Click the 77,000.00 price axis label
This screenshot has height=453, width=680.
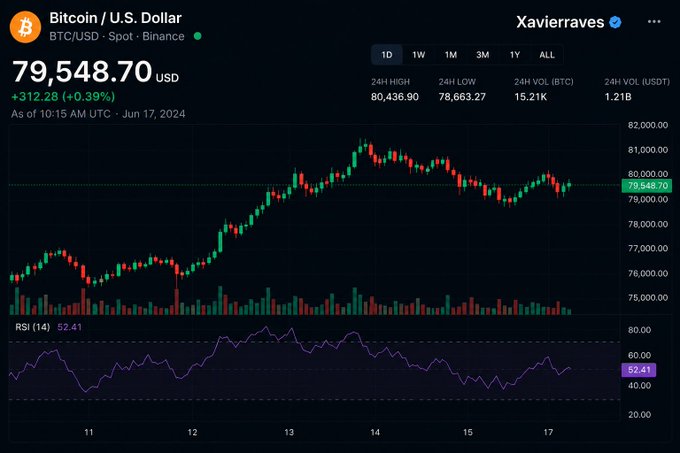click(648, 248)
